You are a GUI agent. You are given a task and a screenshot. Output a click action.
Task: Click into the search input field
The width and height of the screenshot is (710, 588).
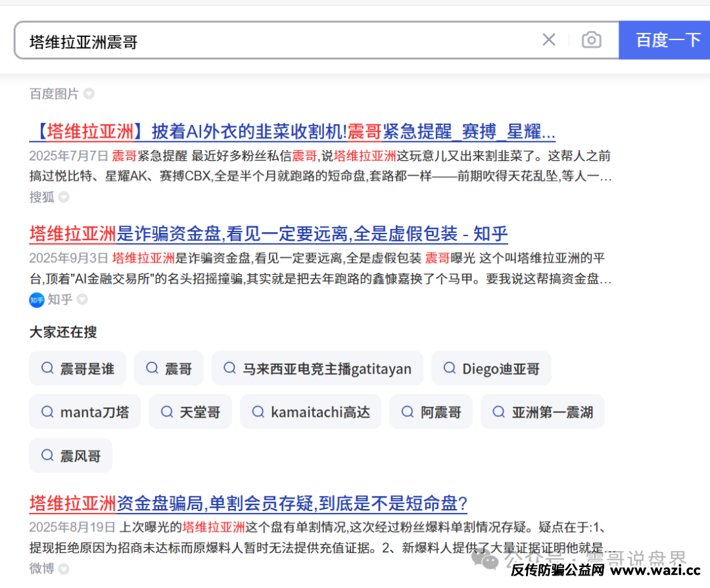coord(276,41)
